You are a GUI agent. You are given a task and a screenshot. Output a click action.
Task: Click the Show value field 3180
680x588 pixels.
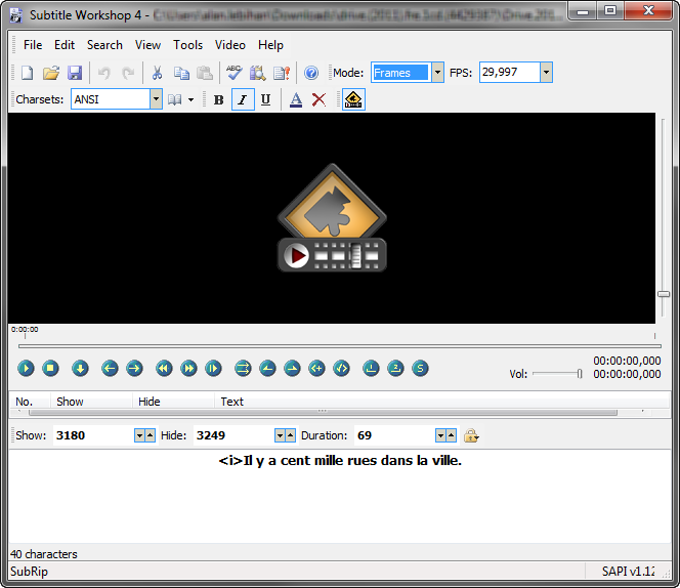pyautogui.click(x=93, y=435)
